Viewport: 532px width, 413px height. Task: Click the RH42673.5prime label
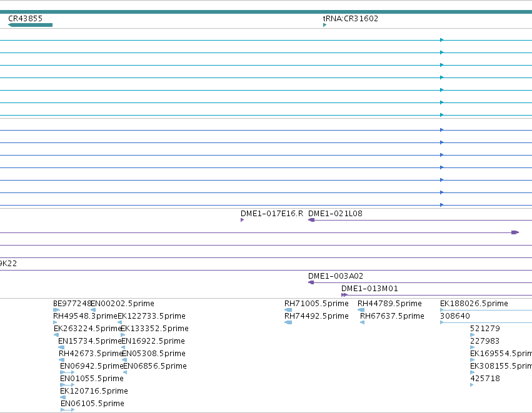point(91,353)
